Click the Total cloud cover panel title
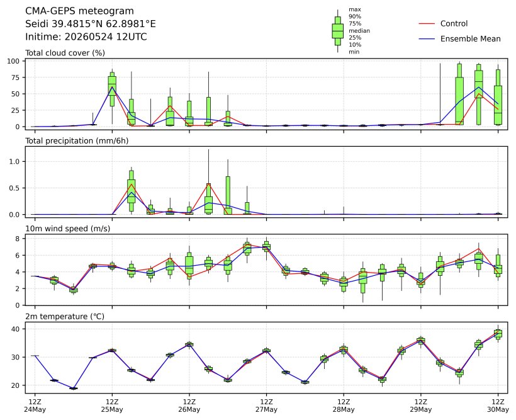This screenshot has height=420, width=516. coord(65,53)
